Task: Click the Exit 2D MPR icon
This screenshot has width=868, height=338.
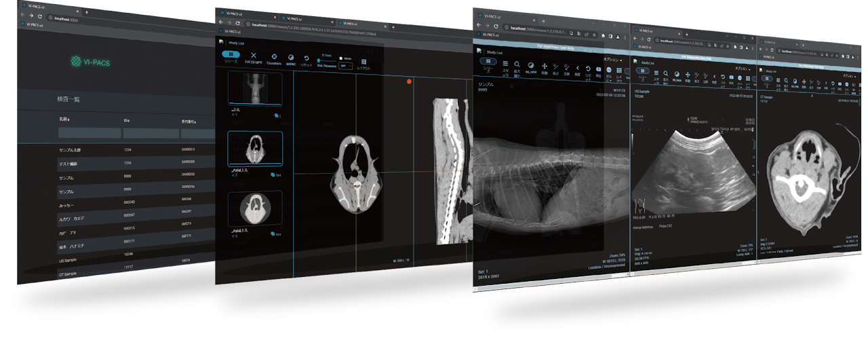Action: click(x=254, y=56)
